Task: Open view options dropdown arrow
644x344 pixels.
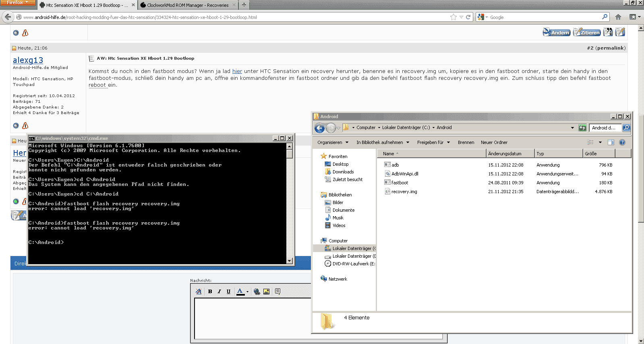Action: tap(600, 142)
